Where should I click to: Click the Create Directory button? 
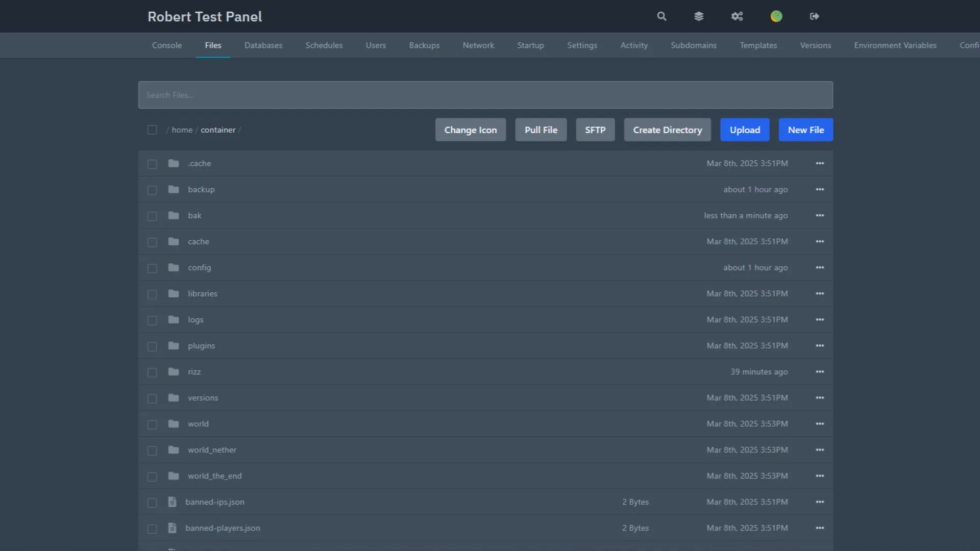click(667, 130)
